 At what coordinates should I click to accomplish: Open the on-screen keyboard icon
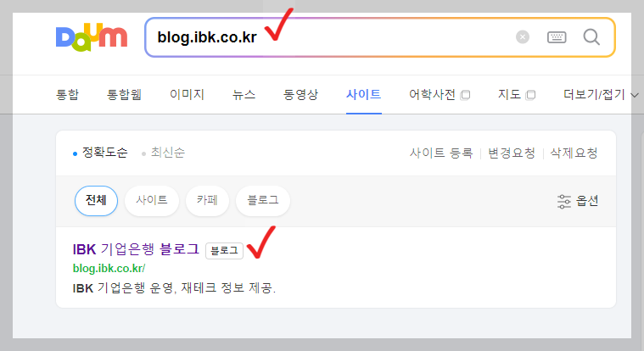(x=557, y=37)
